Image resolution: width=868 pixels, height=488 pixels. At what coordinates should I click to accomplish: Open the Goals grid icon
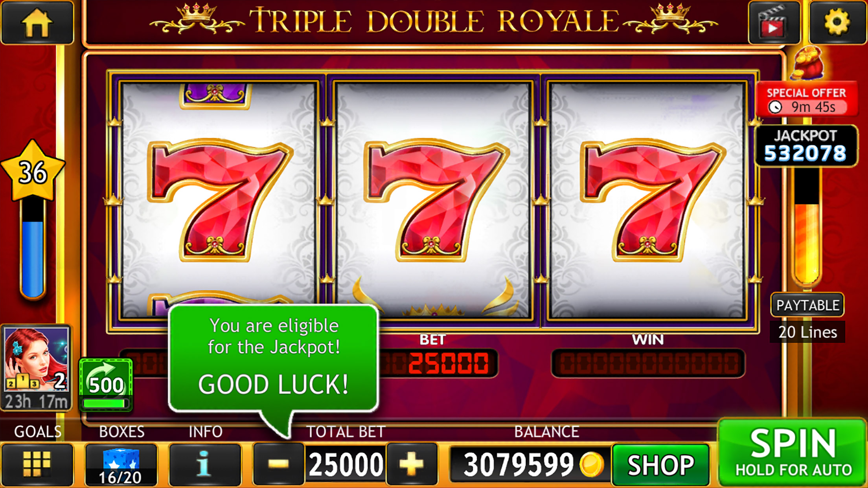coord(37,465)
